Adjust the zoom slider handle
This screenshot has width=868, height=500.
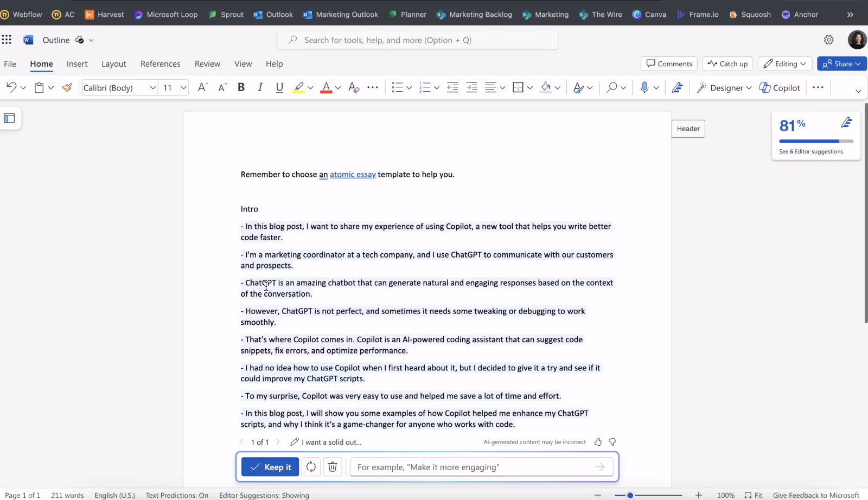coord(630,495)
